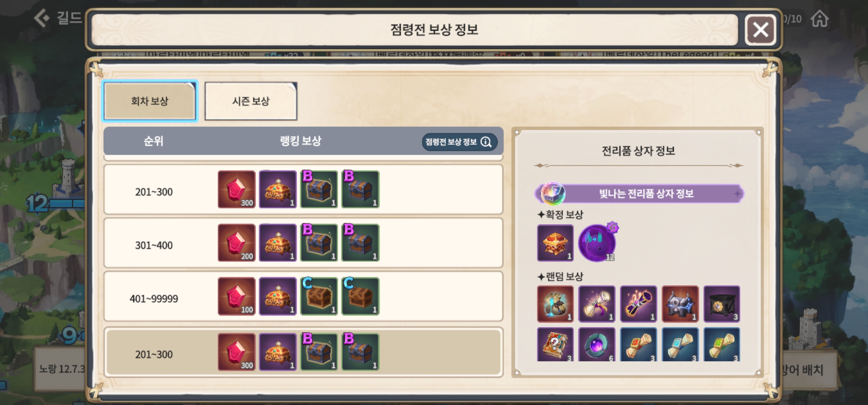The width and height of the screenshot is (868, 405).
Task: Open the 점령전 보상 정보 info button
Action: [x=459, y=142]
